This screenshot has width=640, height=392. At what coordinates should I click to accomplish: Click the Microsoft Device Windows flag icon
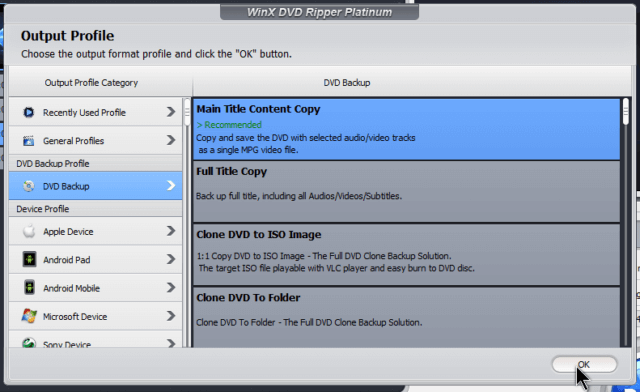29,316
